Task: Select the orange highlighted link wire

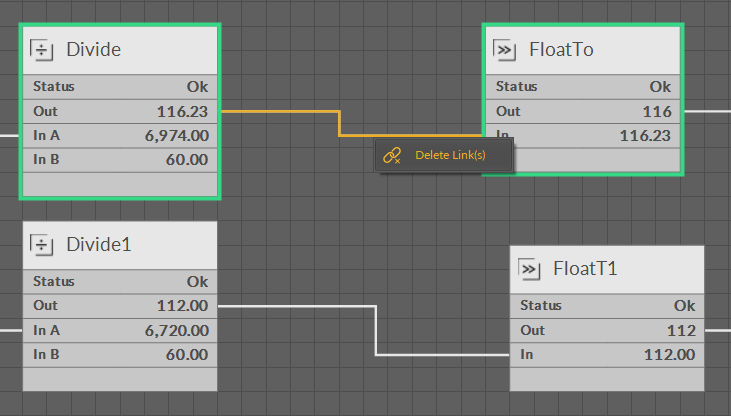Action: [x=340, y=123]
